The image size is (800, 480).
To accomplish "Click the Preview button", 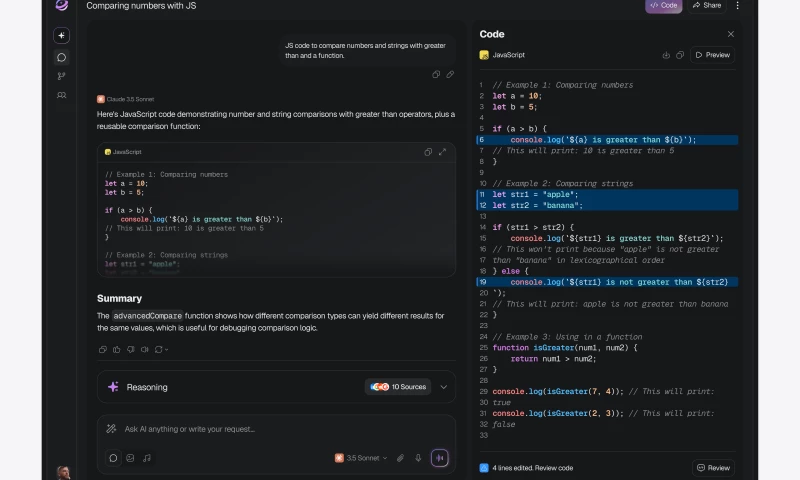I will click(712, 55).
